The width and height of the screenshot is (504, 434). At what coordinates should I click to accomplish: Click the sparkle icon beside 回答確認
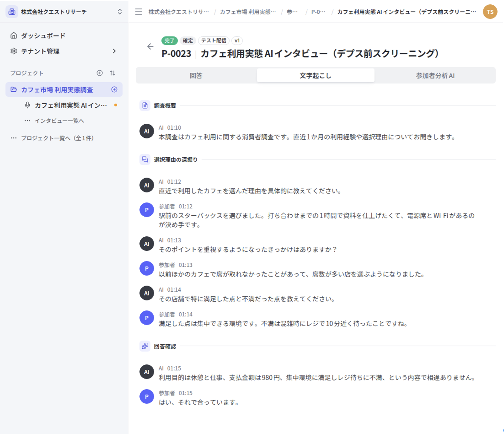click(x=145, y=346)
